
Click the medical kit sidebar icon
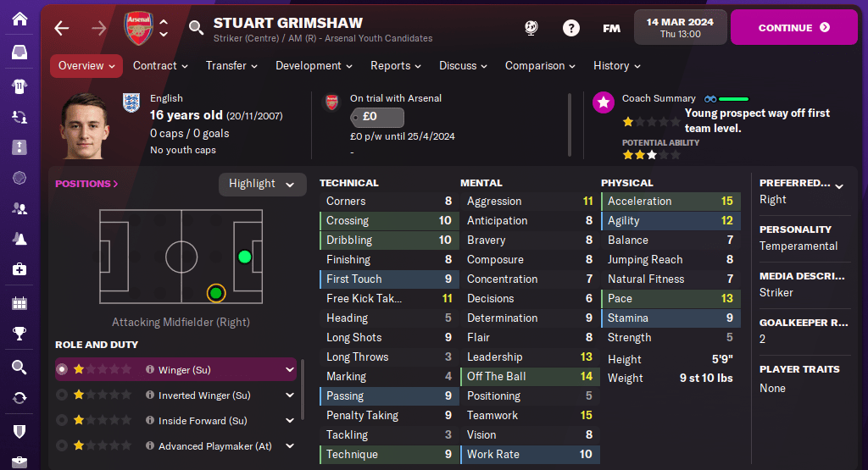(x=19, y=269)
